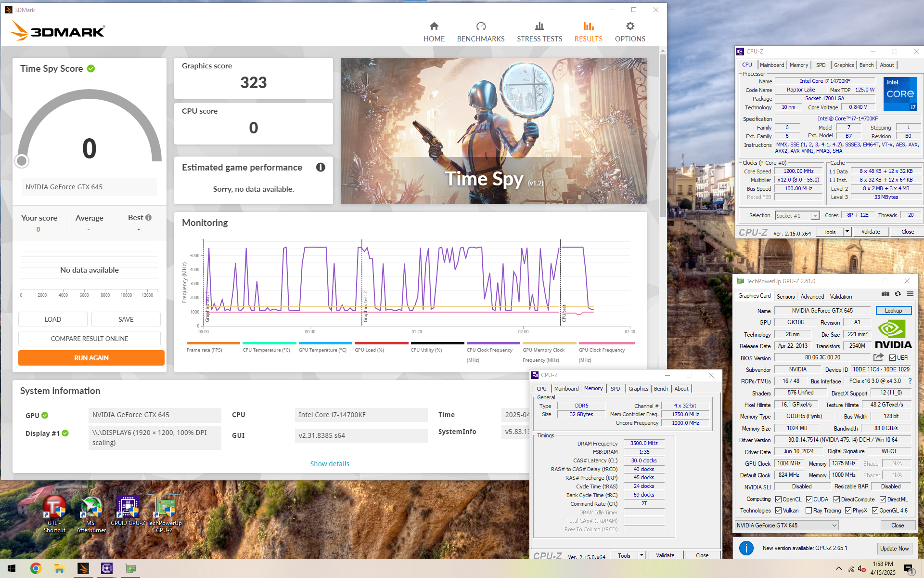This screenshot has height=578, width=924.
Task: Click the GPU-Z refresh icon
Action: [898, 294]
